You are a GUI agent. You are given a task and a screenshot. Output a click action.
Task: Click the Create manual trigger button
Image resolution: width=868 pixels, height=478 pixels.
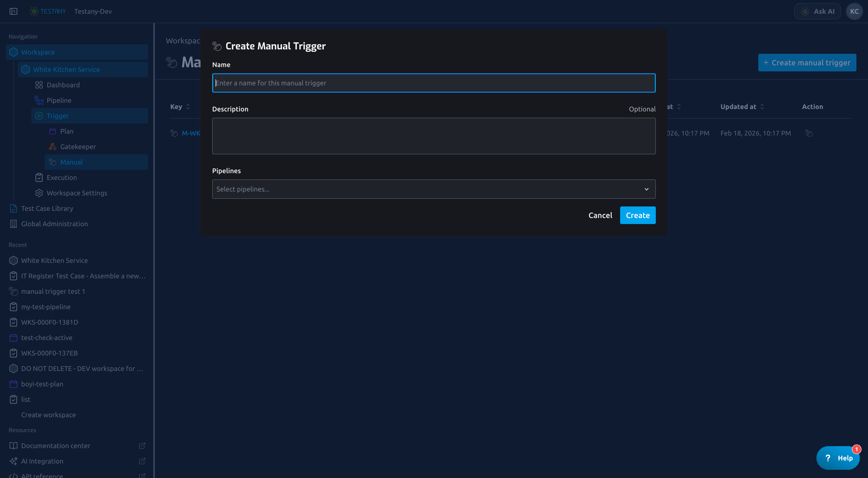(x=807, y=63)
